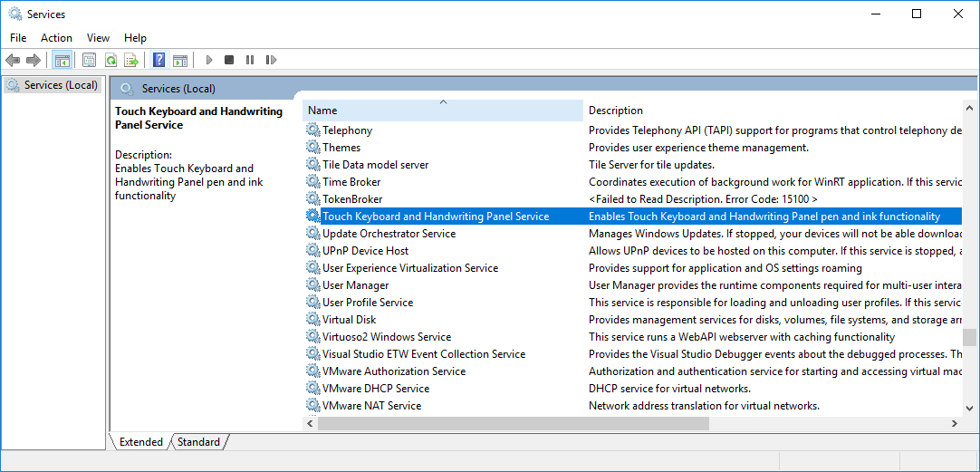Click the horizontal scrollbar left arrow
This screenshot has height=472, width=980.
pos(310,423)
